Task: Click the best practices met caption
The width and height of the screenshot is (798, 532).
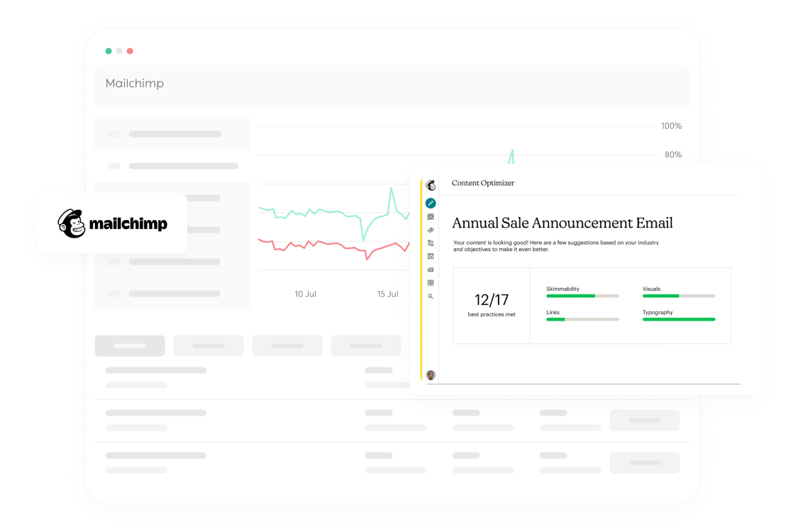Action: (492, 315)
